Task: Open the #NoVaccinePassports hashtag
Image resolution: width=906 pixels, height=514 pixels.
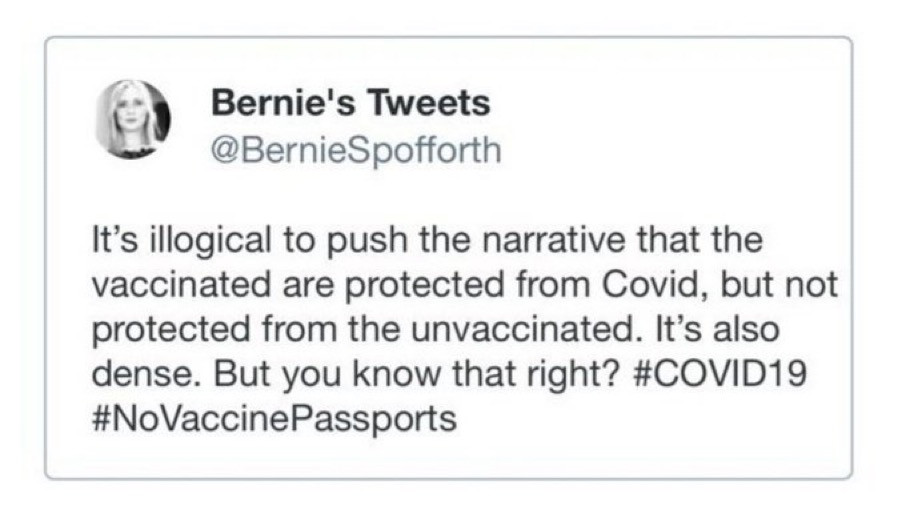Action: [x=273, y=416]
